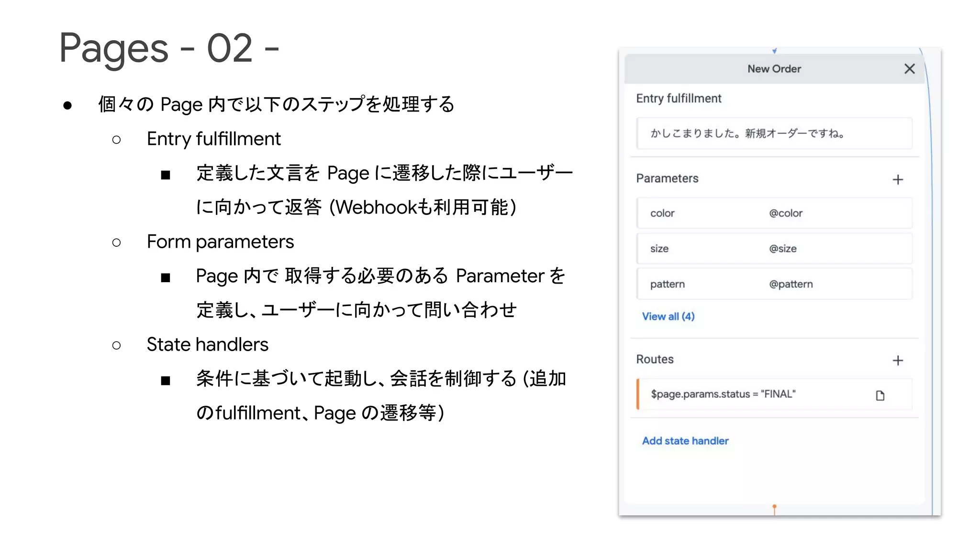Click the New Order title bar
This screenshot has height=551, width=980.
coord(774,69)
